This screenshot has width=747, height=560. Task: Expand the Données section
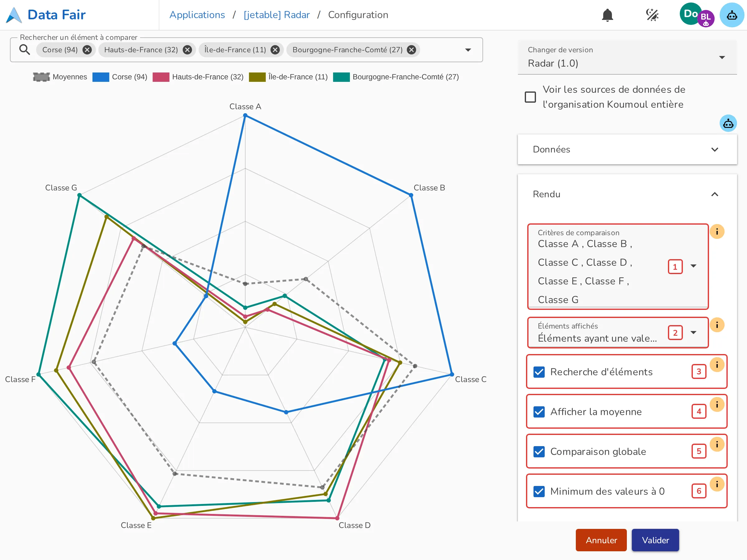click(627, 150)
